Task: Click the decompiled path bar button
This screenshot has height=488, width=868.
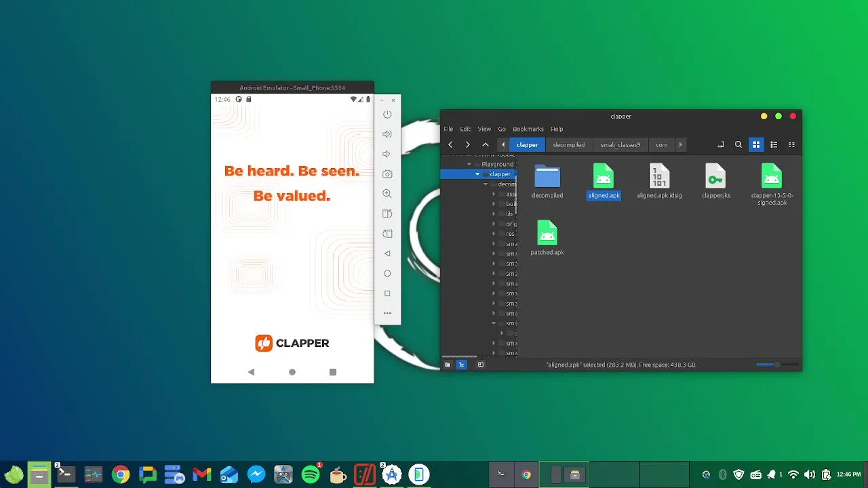Action: [x=569, y=144]
